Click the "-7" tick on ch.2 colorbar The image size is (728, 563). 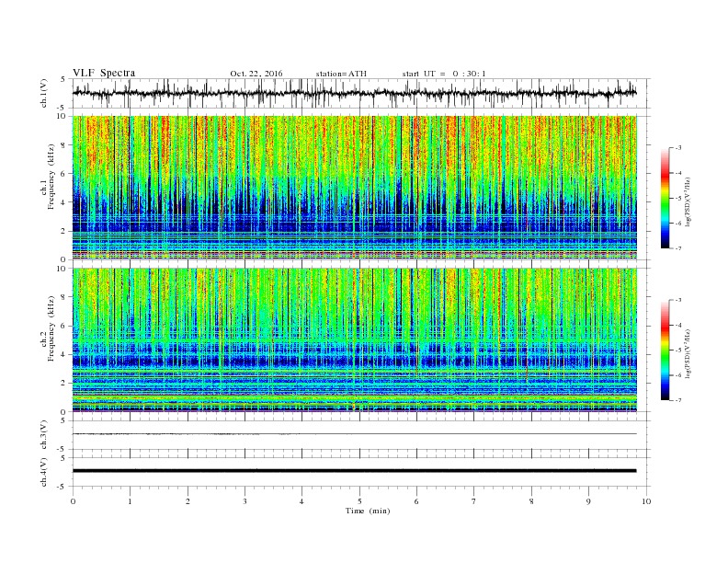(x=678, y=400)
